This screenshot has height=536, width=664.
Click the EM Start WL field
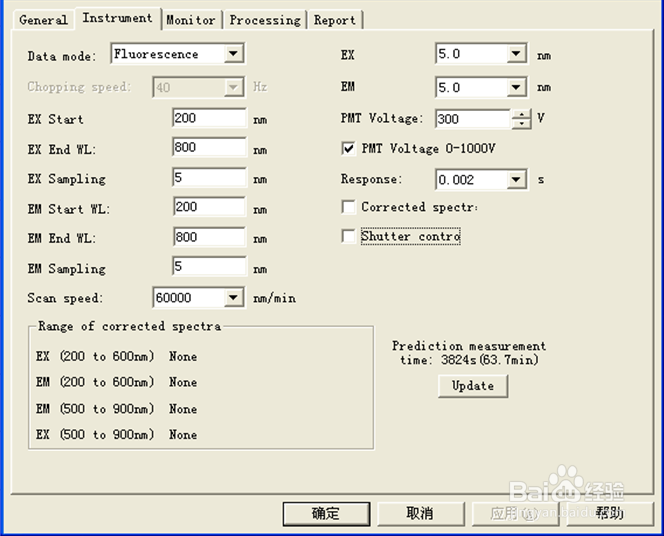[x=210, y=207]
